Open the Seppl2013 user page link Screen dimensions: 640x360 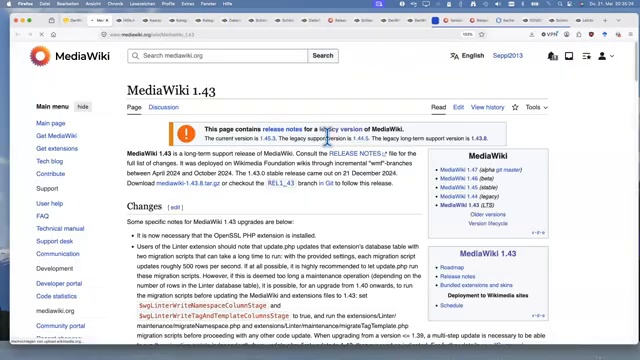[507, 56]
